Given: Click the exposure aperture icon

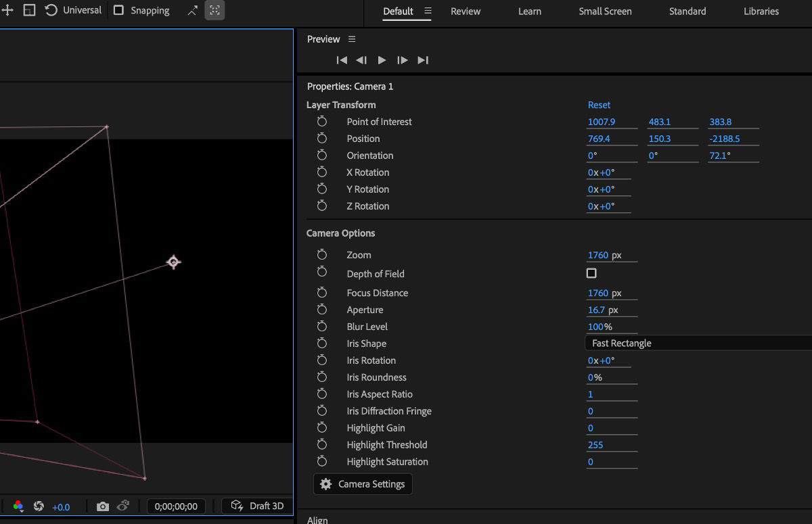Looking at the screenshot, I should (x=39, y=506).
